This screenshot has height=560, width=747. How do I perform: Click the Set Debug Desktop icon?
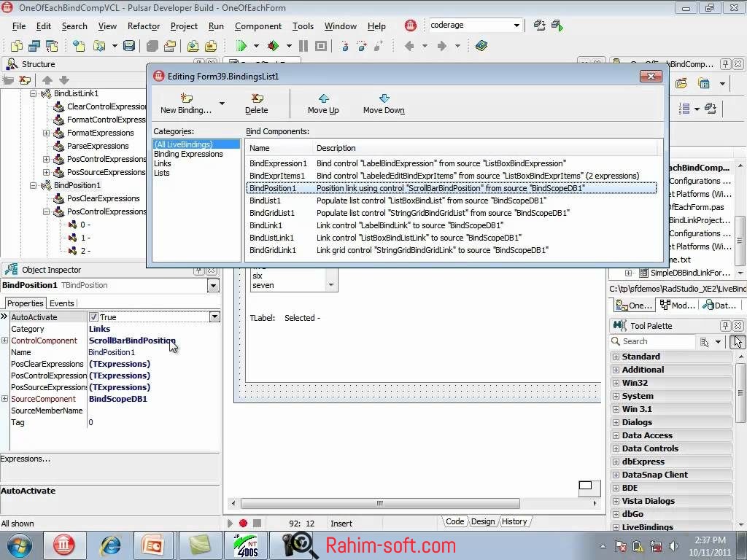(557, 26)
